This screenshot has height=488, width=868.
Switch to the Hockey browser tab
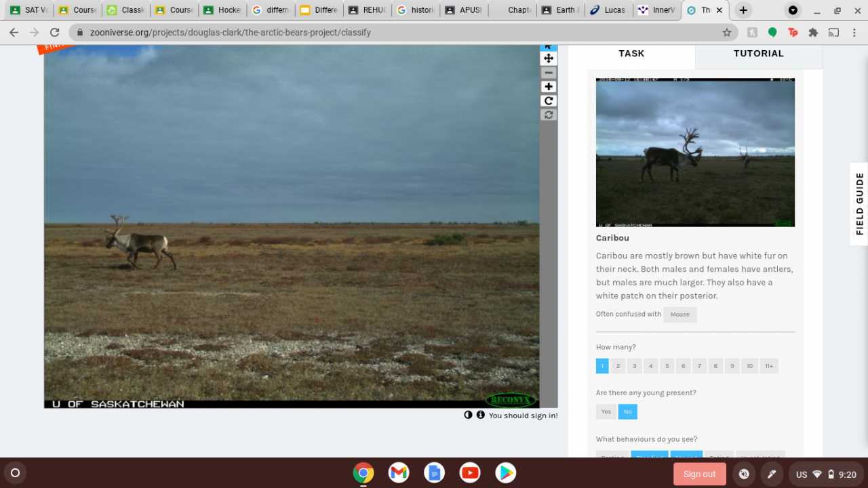[222, 10]
